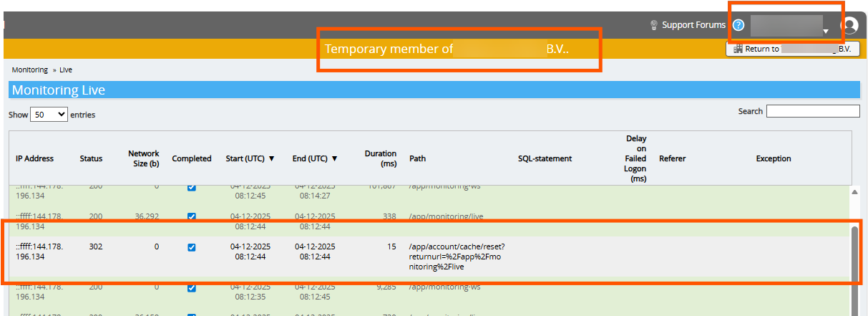868x316 pixels.
Task: Open the Show entries count dropdown
Action: point(49,115)
